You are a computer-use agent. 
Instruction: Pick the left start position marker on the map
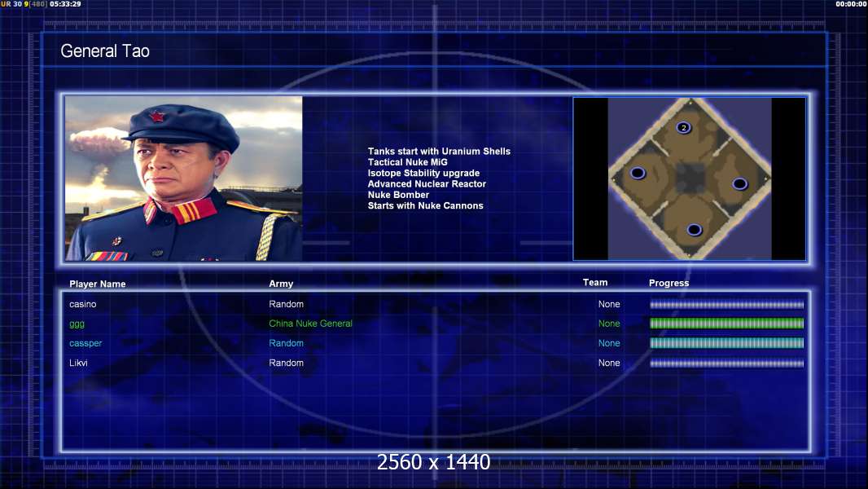point(638,173)
